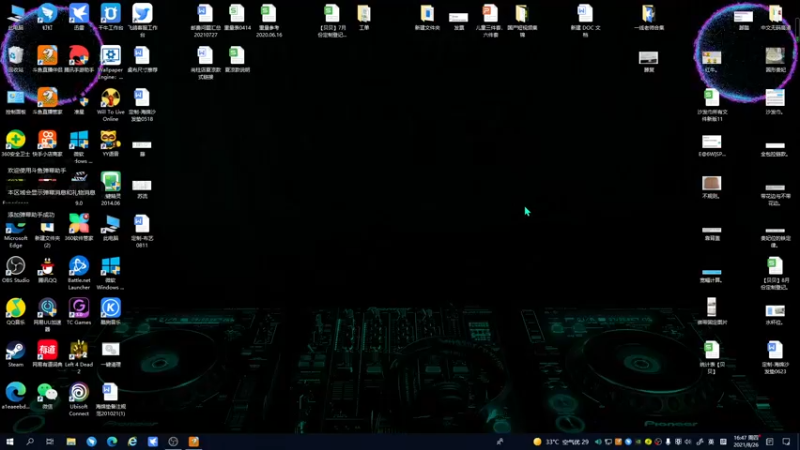
Task: Open the 重量参考 2020.06.16 spreadsheet
Action: click(x=269, y=19)
